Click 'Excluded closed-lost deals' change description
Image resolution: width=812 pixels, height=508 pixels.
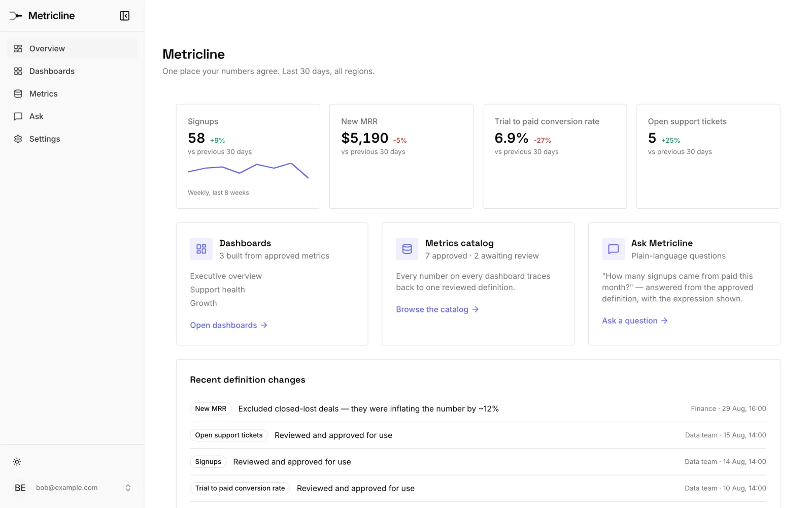pos(368,409)
